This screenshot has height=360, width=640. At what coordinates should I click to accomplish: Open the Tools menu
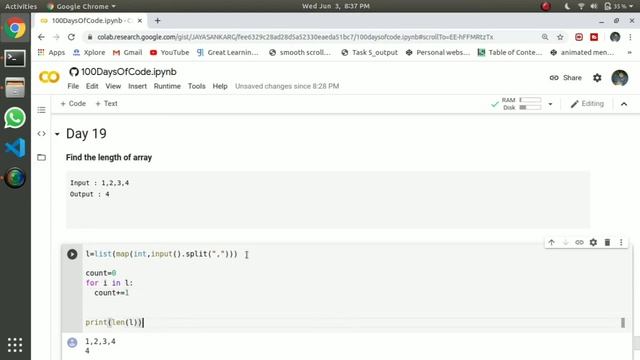point(196,86)
